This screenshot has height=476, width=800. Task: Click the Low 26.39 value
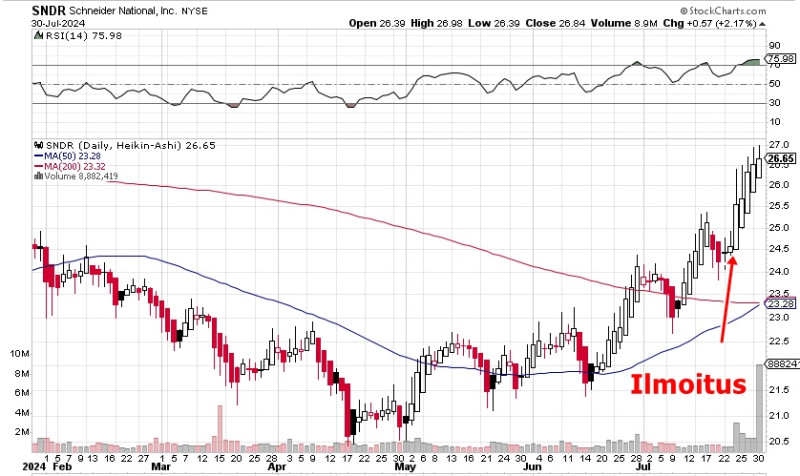[x=492, y=23]
